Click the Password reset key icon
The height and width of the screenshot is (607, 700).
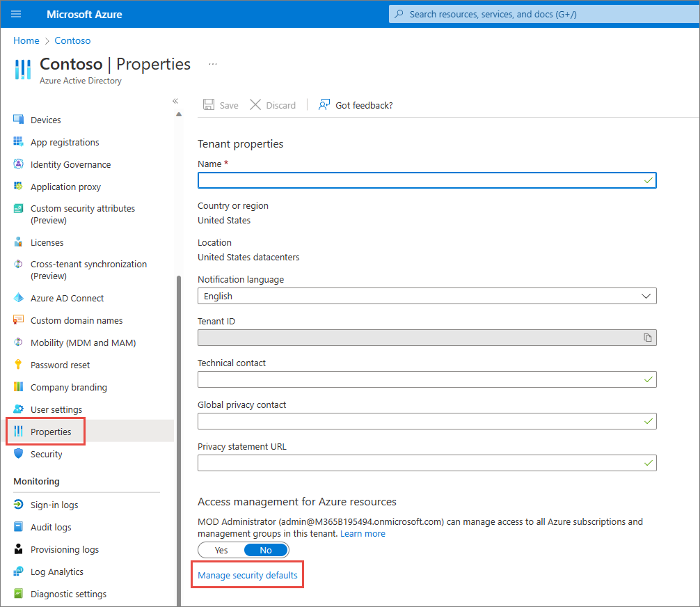click(x=18, y=365)
